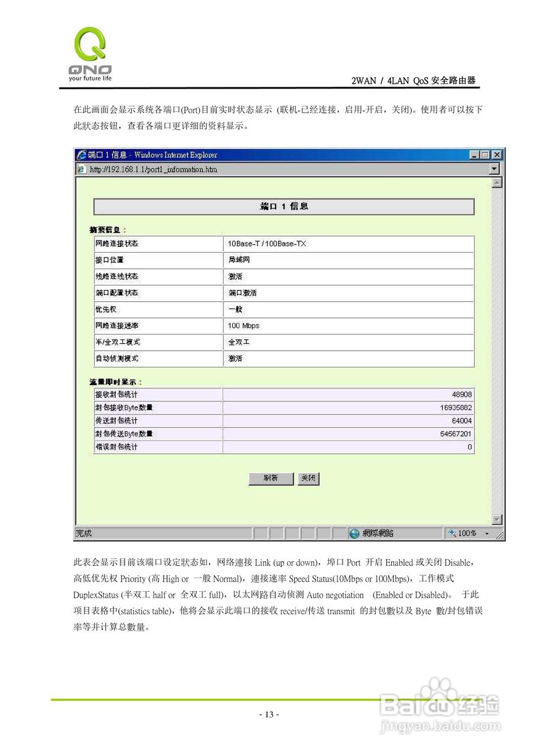Click the page number - 13 -

tap(269, 714)
